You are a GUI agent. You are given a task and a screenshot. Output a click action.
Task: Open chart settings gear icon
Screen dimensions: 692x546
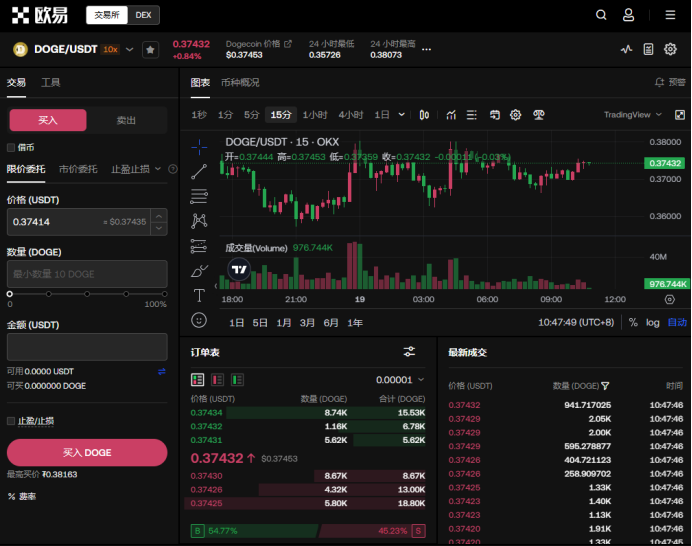(516, 115)
